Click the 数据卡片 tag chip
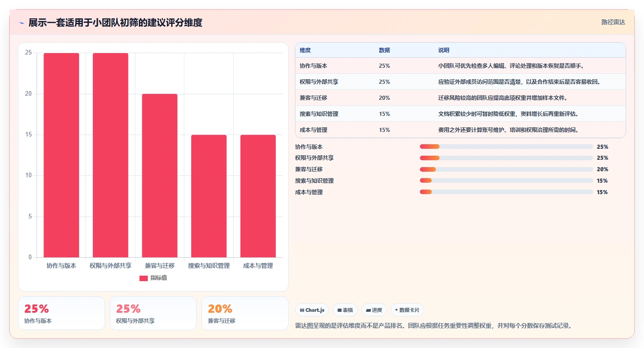 click(x=407, y=310)
